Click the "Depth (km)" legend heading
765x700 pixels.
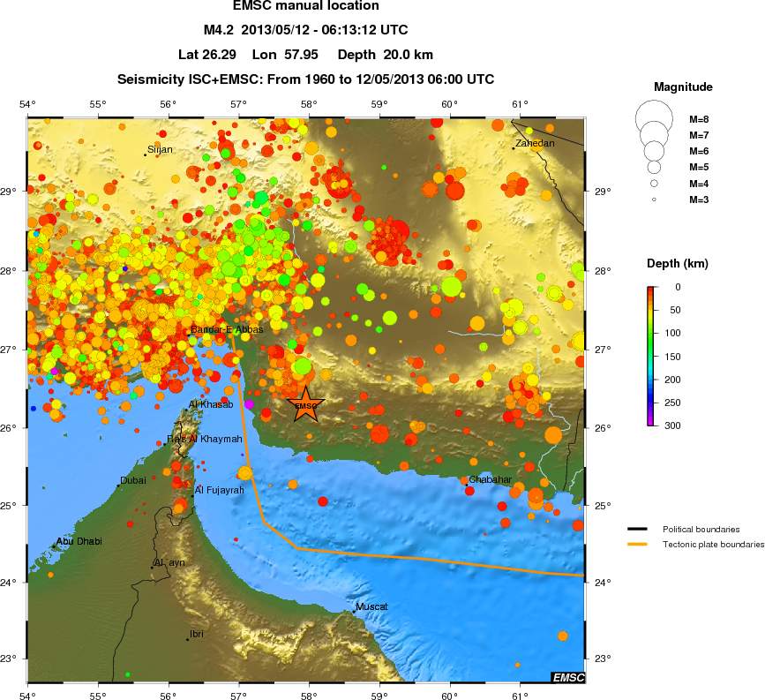pos(677,264)
